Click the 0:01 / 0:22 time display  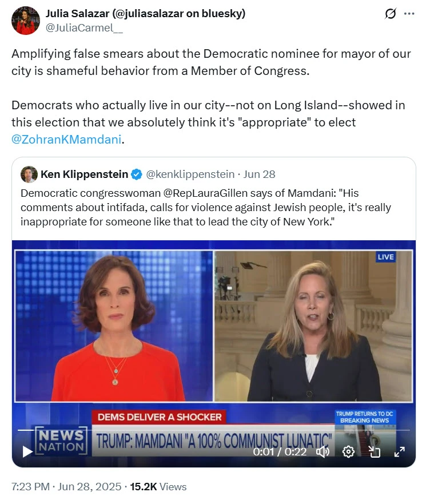point(280,451)
